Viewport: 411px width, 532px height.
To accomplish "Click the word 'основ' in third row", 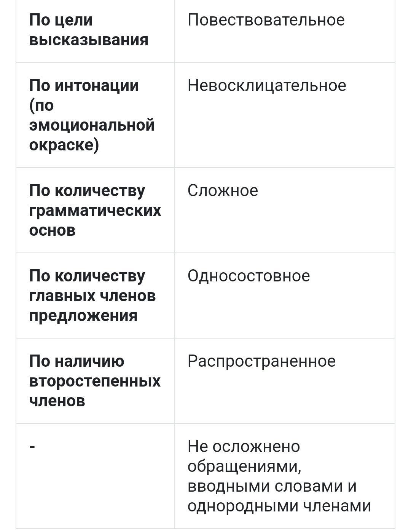I will point(52,230).
